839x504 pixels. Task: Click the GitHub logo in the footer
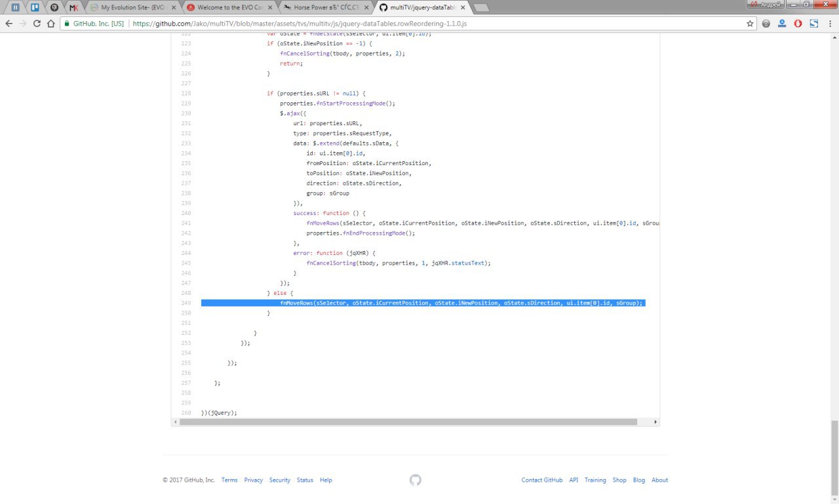pyautogui.click(x=415, y=480)
